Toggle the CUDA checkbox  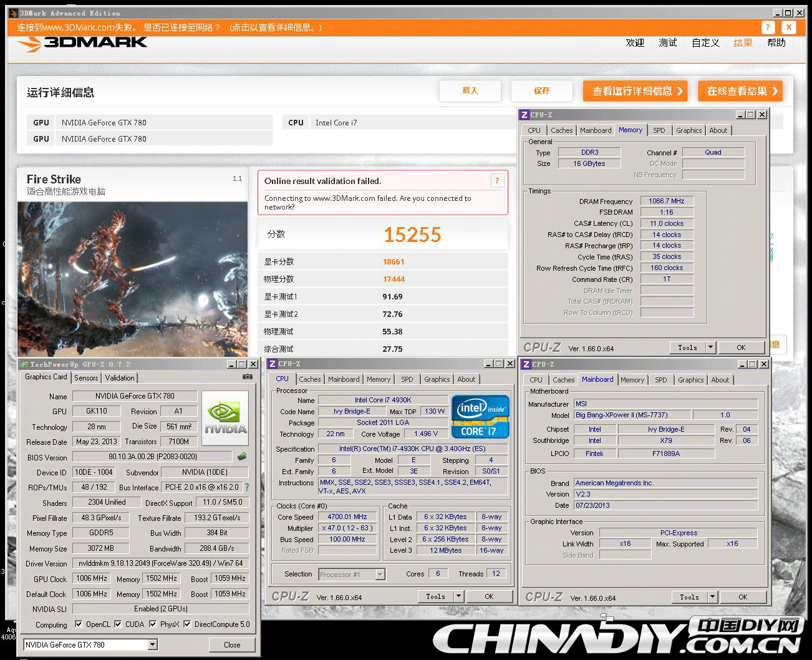[x=118, y=624]
